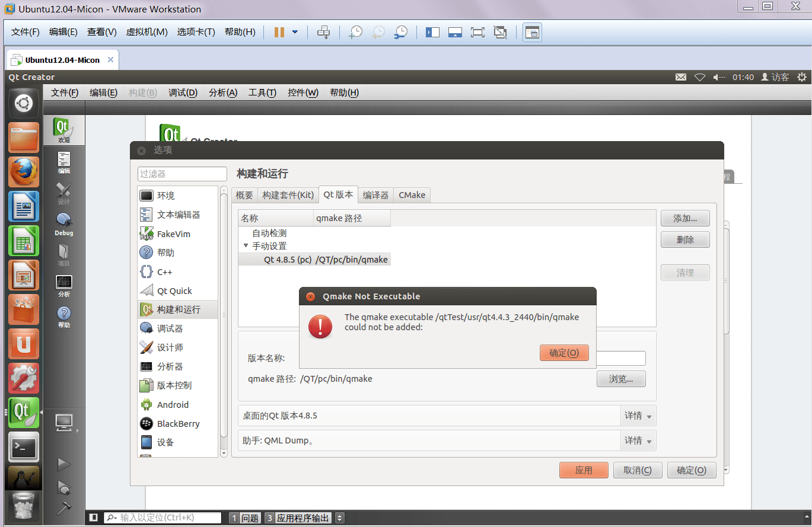The width and height of the screenshot is (812, 527).
Task: Click the 过滤器 filter input field
Action: pyautogui.click(x=182, y=174)
